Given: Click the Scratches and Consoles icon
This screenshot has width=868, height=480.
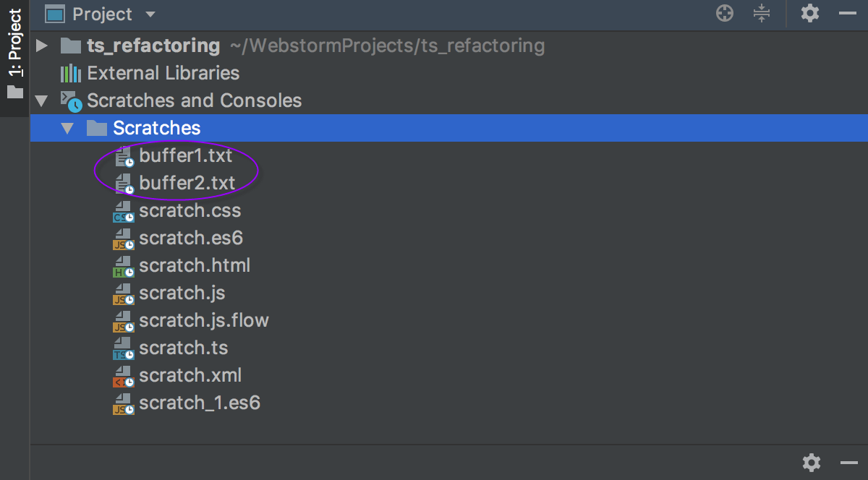Looking at the screenshot, I should pos(70,100).
